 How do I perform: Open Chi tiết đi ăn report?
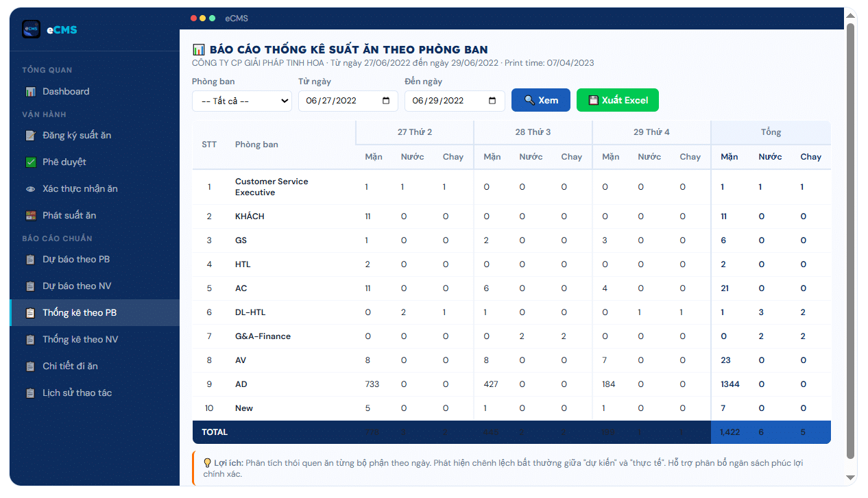click(x=95, y=366)
